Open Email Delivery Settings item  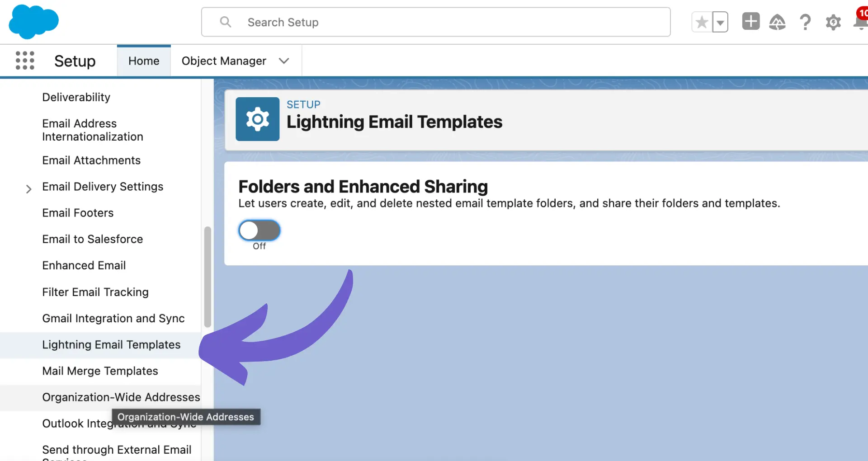pyautogui.click(x=103, y=187)
